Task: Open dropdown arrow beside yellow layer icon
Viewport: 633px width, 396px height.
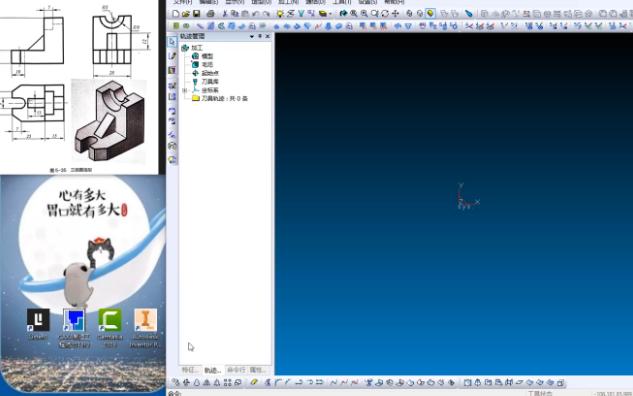Action: (330, 14)
